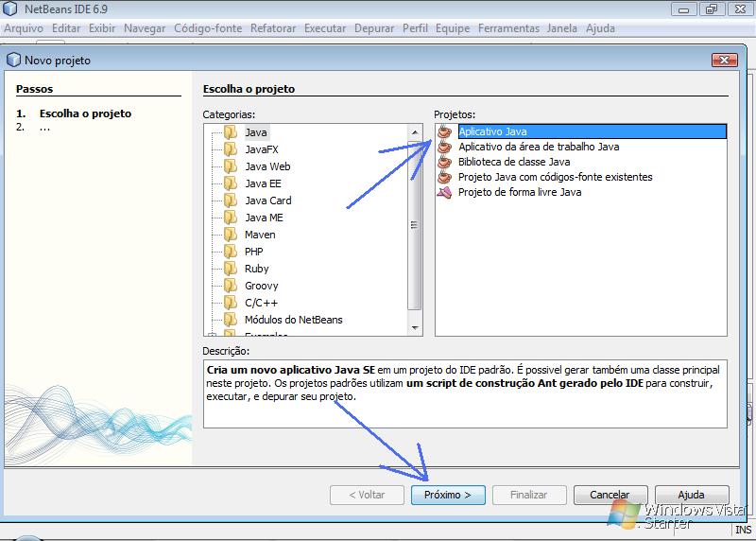Select the Java ME category

point(264,218)
